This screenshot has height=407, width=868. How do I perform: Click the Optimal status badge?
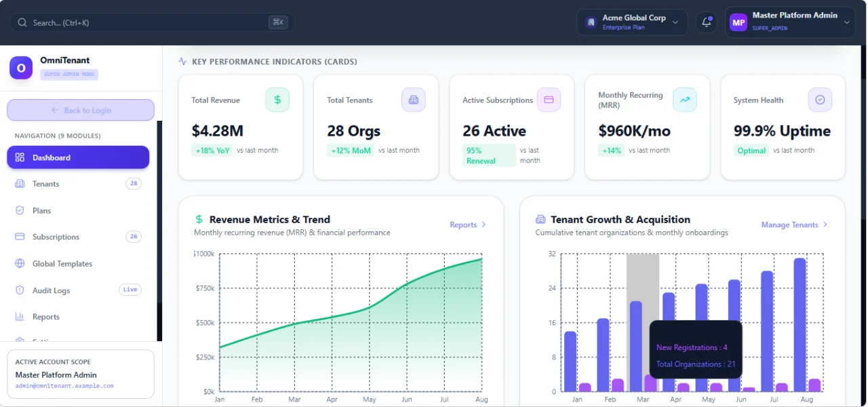click(751, 151)
